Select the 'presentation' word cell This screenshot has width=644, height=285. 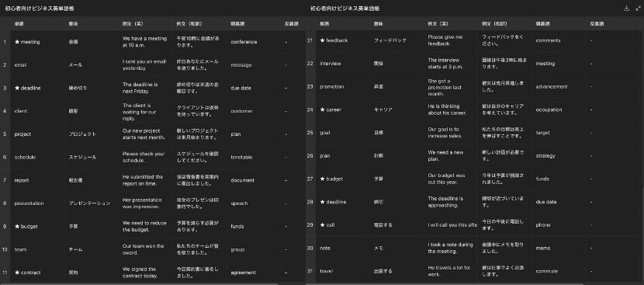click(29, 203)
